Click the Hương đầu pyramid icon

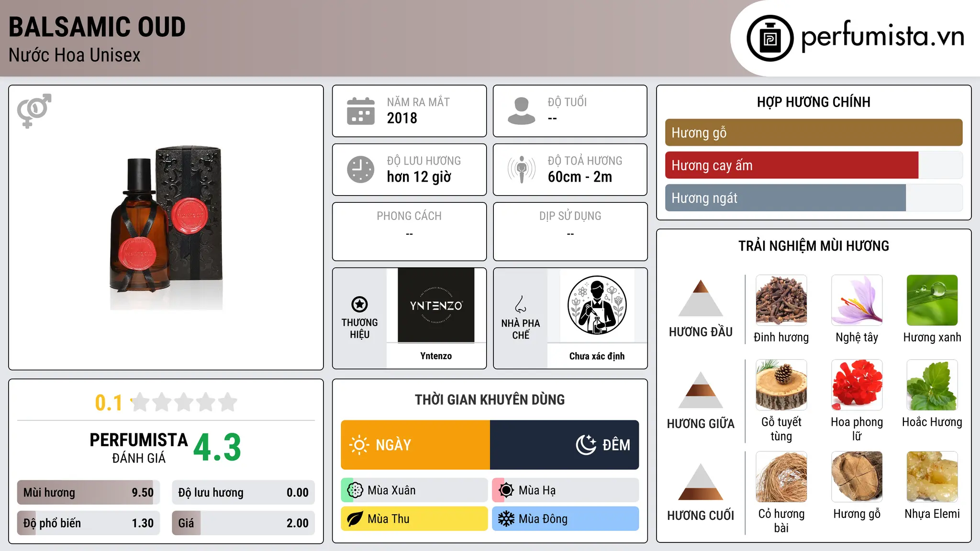701,298
